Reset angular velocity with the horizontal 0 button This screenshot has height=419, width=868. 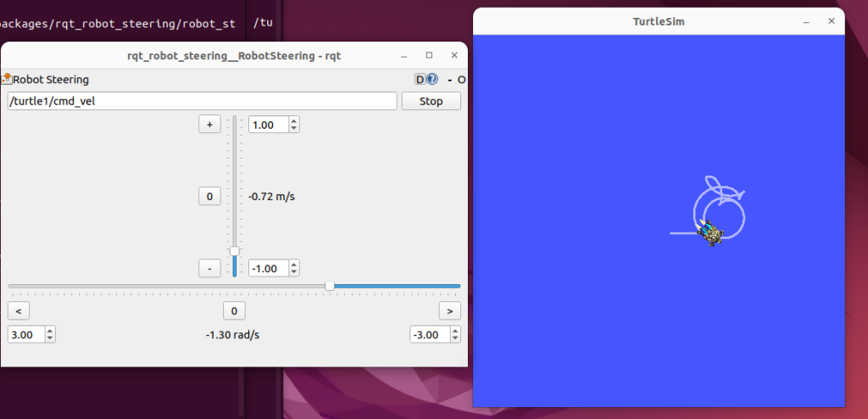(234, 309)
